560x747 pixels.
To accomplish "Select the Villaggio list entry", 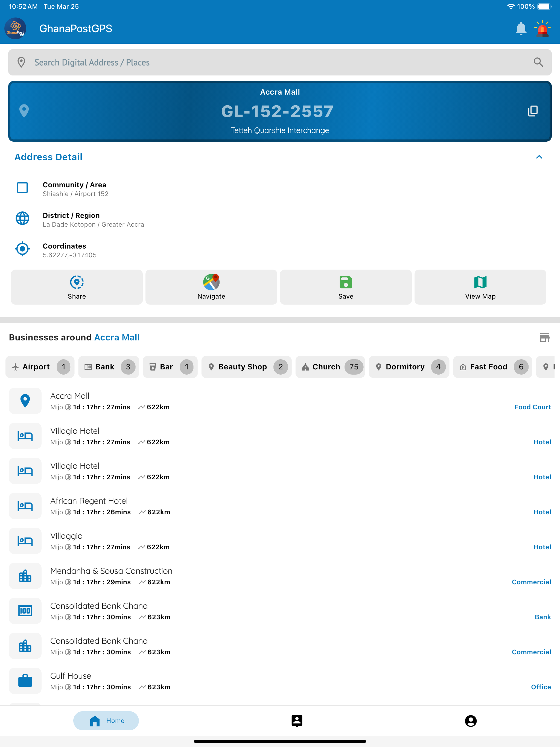I will [280, 541].
